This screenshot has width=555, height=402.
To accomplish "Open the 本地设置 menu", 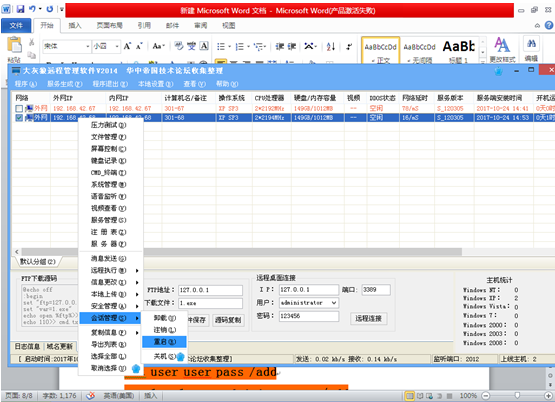I will click(x=155, y=84).
